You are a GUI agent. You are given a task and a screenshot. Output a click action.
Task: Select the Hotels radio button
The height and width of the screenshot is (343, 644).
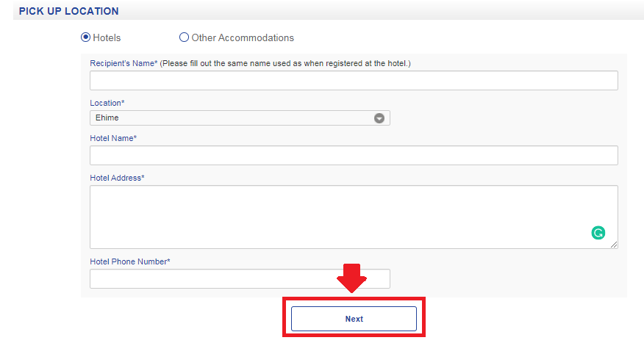click(85, 37)
